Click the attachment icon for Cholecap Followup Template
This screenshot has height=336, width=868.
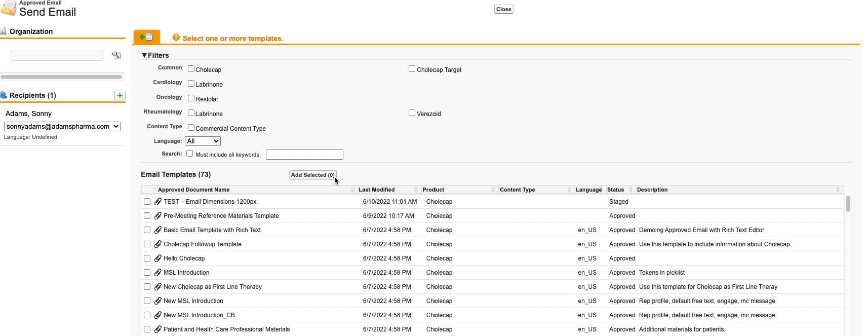[x=158, y=244]
